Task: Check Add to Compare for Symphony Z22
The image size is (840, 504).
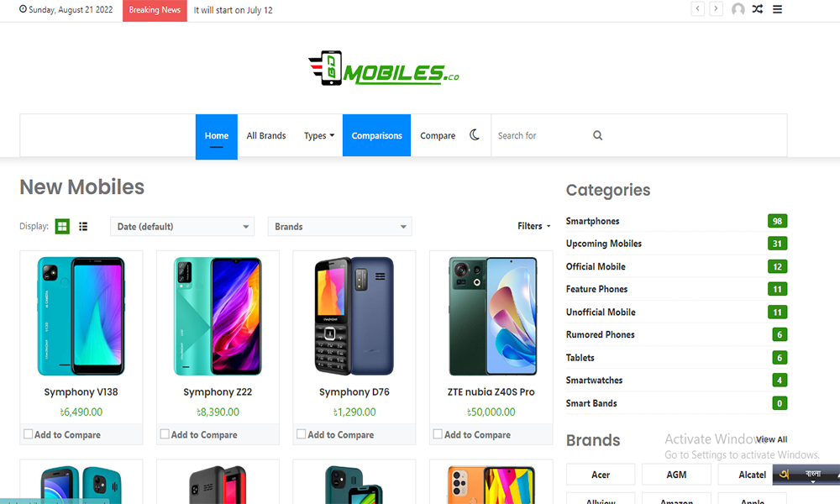Action: pos(165,433)
